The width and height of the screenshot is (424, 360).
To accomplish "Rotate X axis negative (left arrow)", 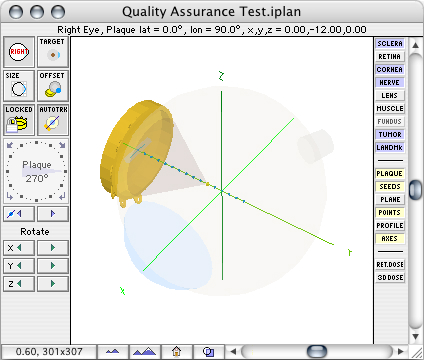I will coord(19,248).
